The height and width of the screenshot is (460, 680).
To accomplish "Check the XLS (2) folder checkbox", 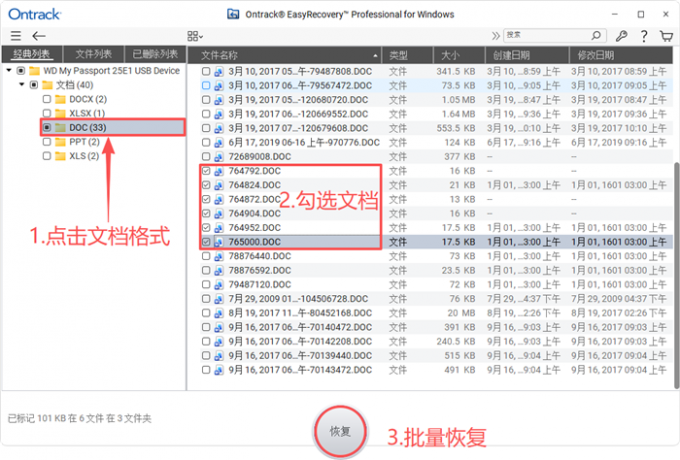I will tap(47, 156).
